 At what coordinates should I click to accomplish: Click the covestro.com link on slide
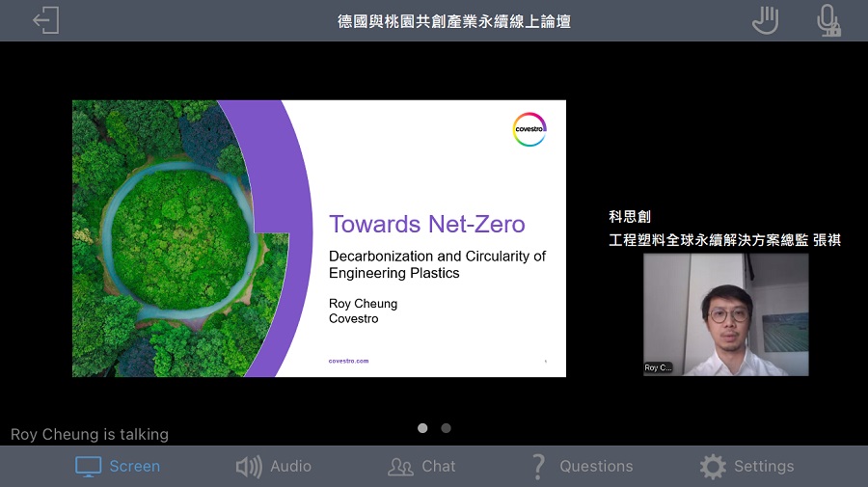point(348,361)
